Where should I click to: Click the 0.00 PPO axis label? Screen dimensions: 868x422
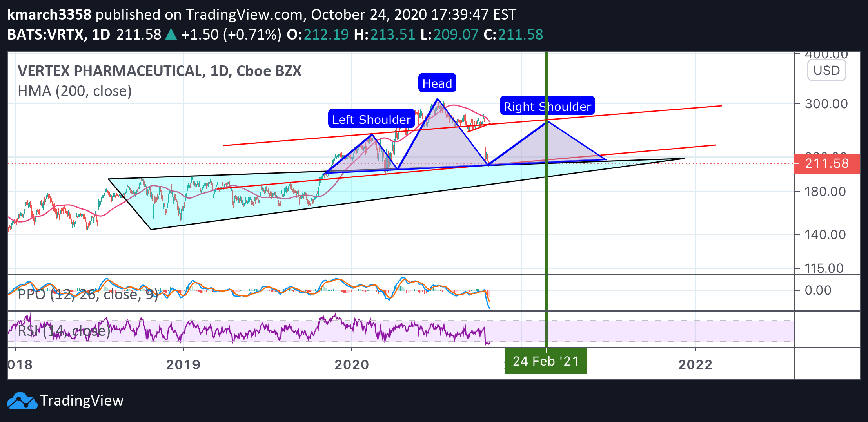818,290
